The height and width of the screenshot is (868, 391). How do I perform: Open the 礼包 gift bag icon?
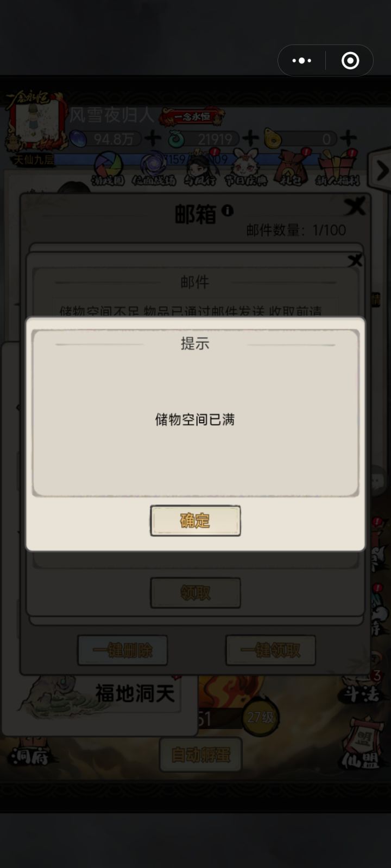point(291,169)
